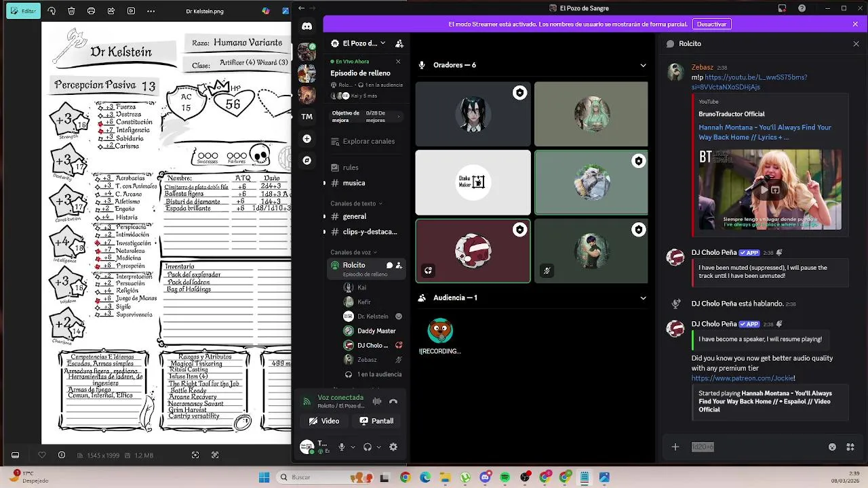
Task: Toggle the filmstrip in Photos
Action: (x=15, y=455)
